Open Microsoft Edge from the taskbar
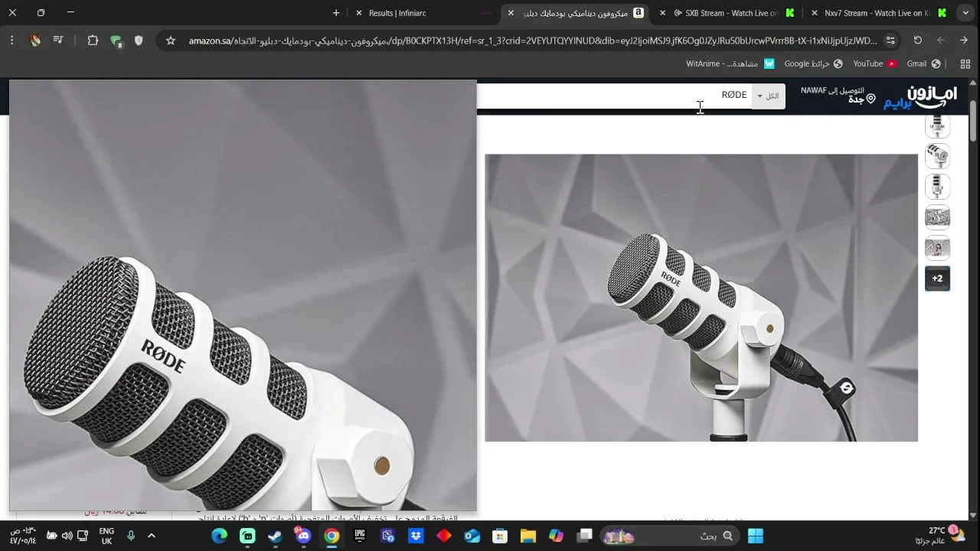Screen dimensions: 980x551 (x=219, y=536)
